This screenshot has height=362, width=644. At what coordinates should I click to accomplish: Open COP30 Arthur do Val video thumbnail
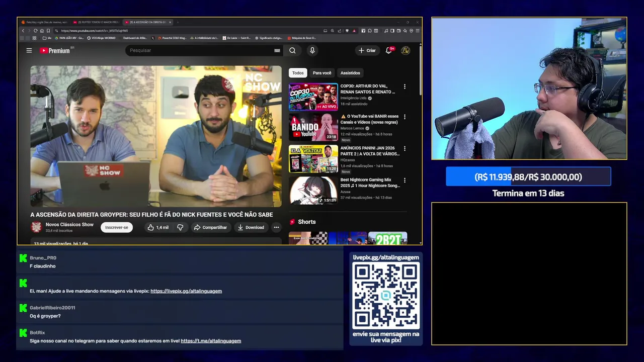point(313,97)
